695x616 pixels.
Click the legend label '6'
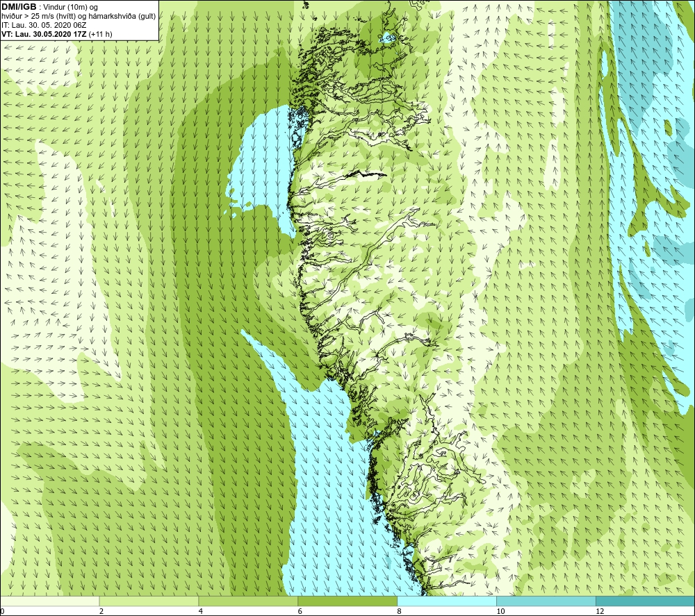300,612
